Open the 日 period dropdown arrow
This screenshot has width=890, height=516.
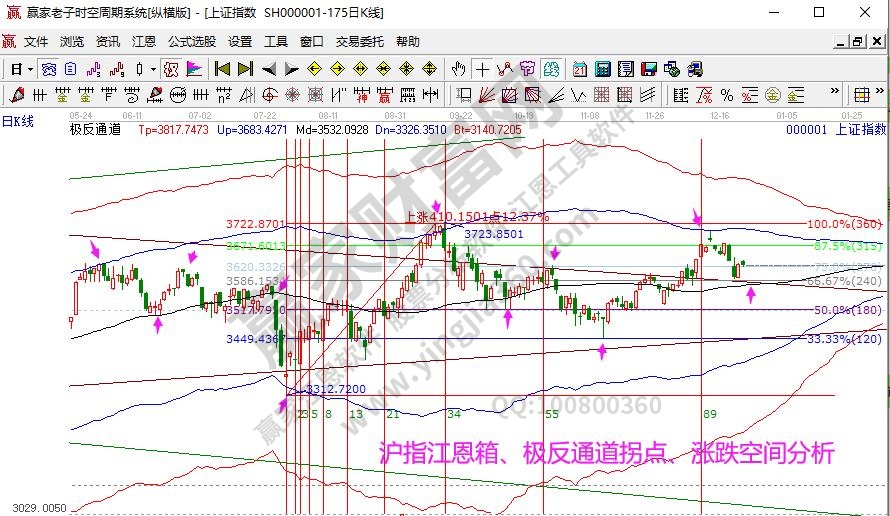(31, 69)
